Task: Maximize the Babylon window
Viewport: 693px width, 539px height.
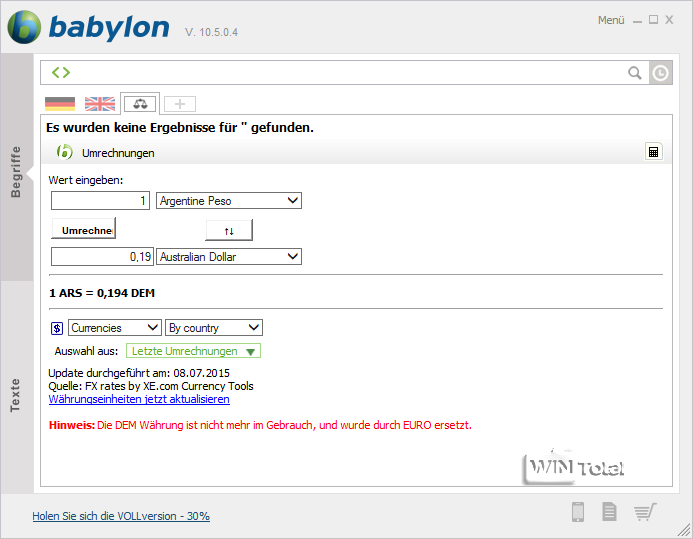Action: (653, 20)
